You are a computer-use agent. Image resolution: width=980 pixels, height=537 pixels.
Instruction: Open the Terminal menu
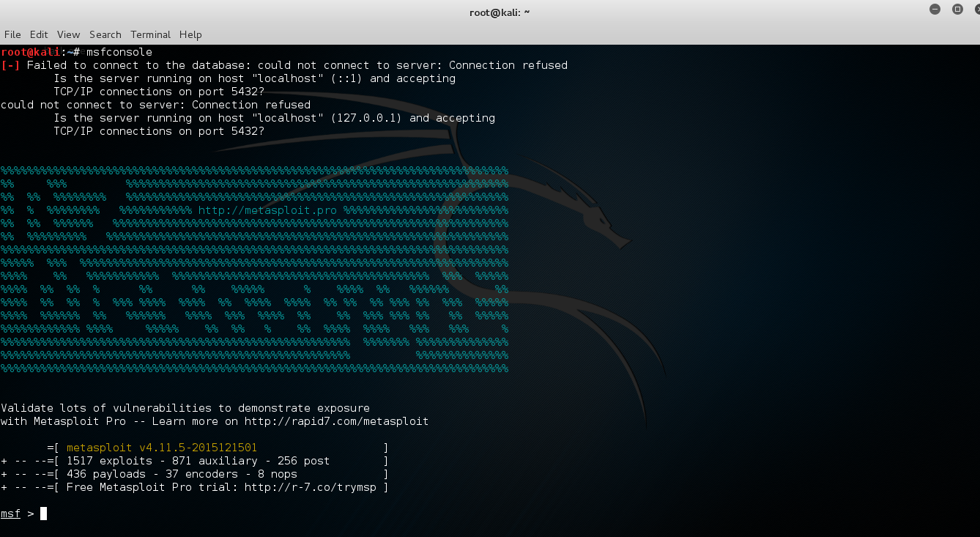[150, 34]
